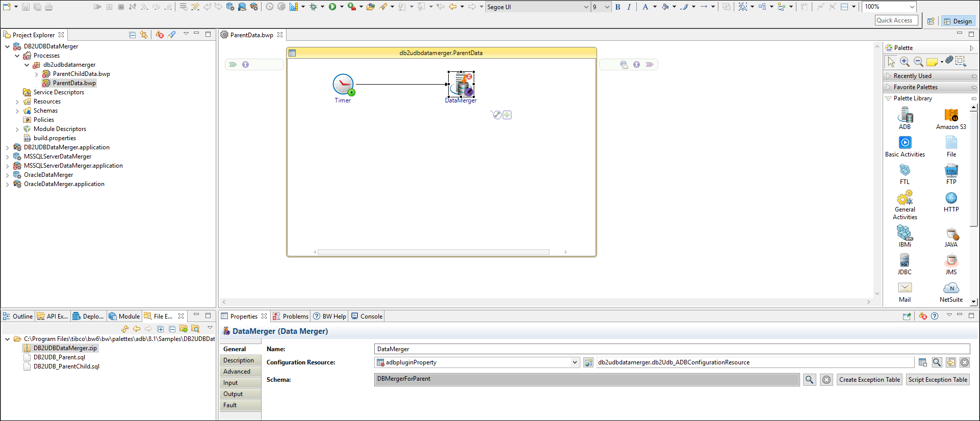Viewport: 980px width, 421px height.
Task: Toggle Link with Editor in Project Explorer
Action: click(x=144, y=35)
